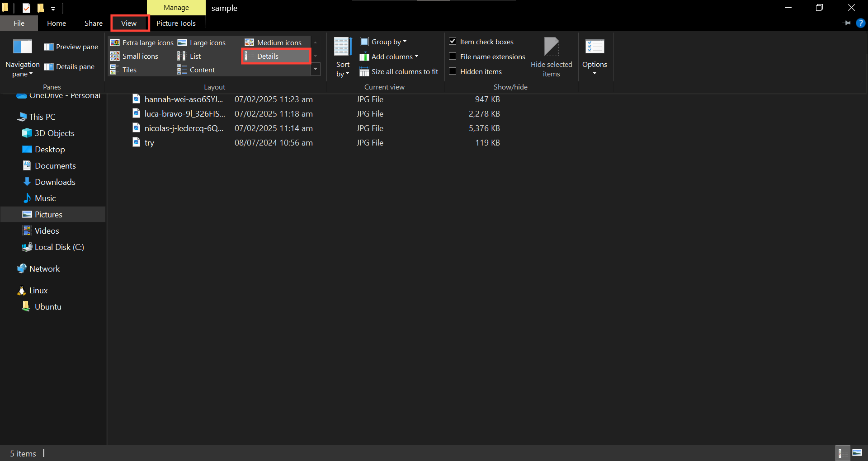This screenshot has width=868, height=461.
Task: Expand the Add columns dropdown
Action: pos(389,56)
